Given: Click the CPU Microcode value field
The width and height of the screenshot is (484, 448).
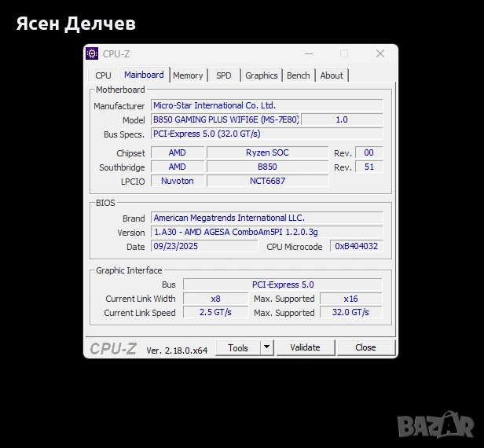Looking at the screenshot, I should (x=357, y=246).
